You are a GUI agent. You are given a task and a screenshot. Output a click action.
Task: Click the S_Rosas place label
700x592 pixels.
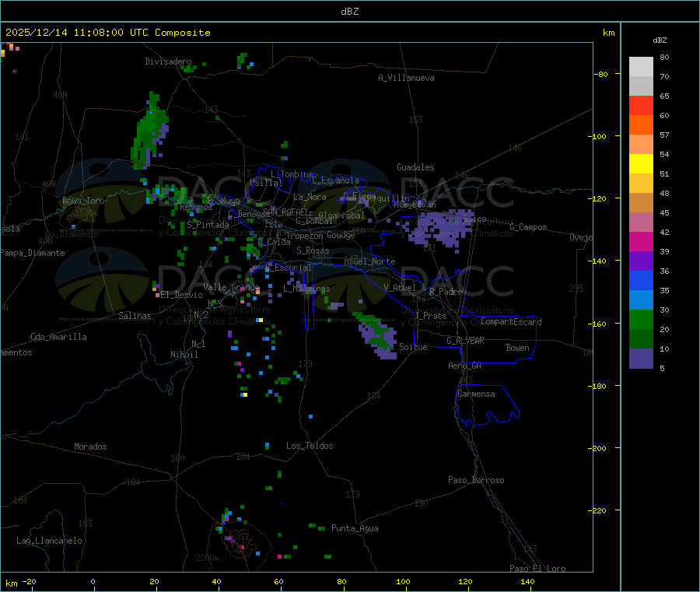point(313,250)
